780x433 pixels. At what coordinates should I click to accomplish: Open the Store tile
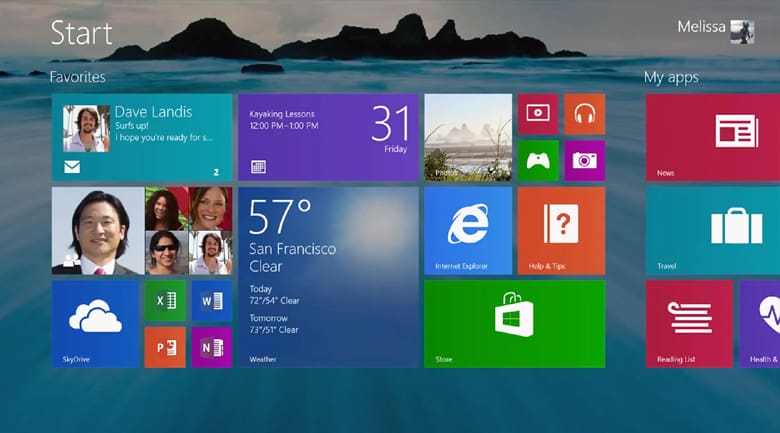[x=514, y=323]
